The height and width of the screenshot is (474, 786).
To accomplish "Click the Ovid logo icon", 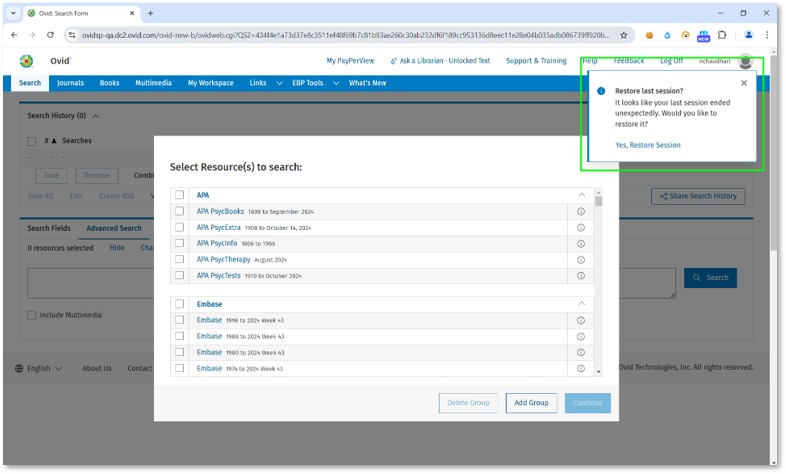I will [26, 61].
